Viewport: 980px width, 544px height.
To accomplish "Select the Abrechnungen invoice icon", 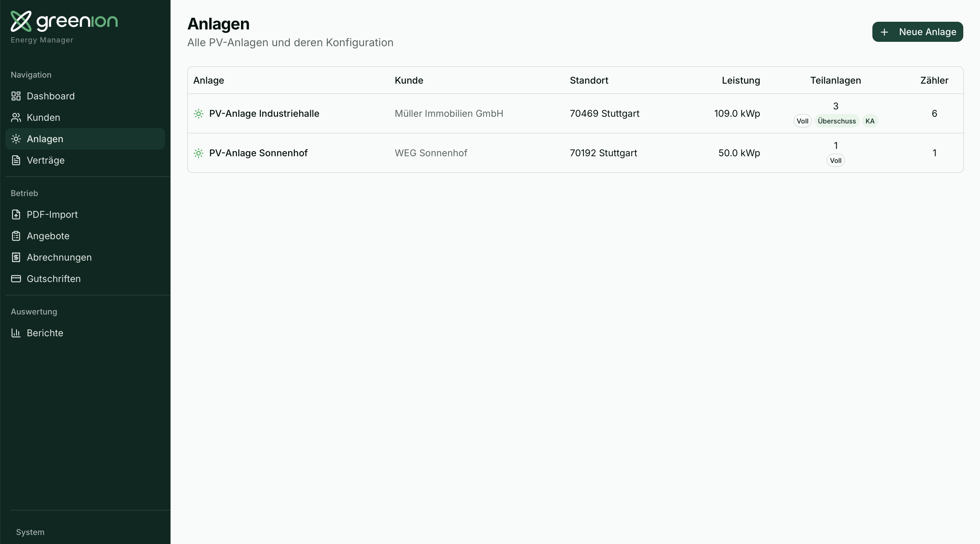I will [16, 257].
